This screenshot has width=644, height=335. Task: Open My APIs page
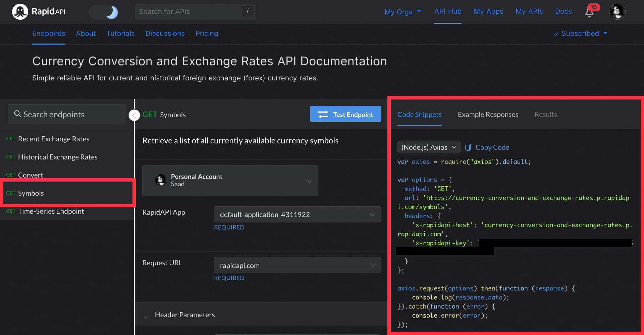click(x=529, y=11)
